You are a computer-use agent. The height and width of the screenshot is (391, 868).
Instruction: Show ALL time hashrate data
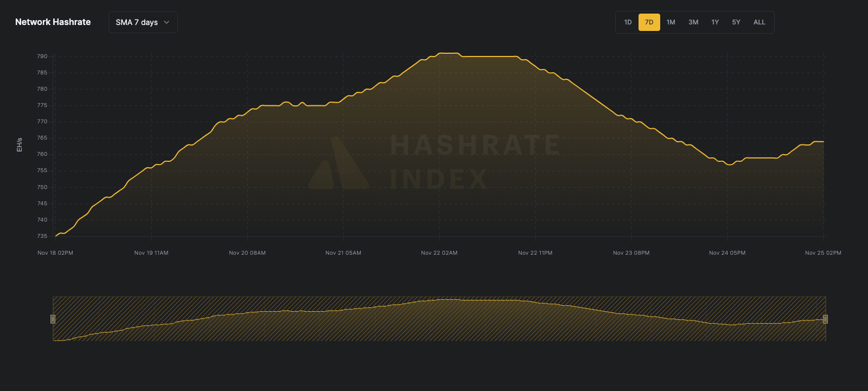point(759,22)
